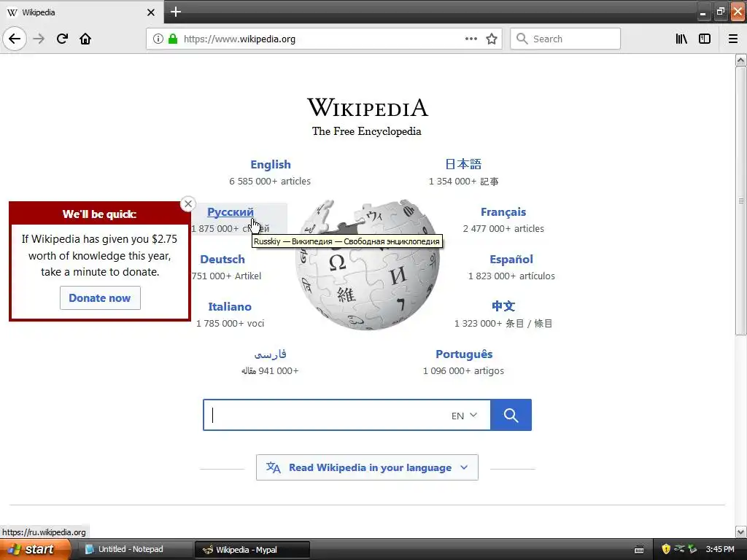Open the browser home page
The image size is (747, 560).
click(x=85, y=39)
